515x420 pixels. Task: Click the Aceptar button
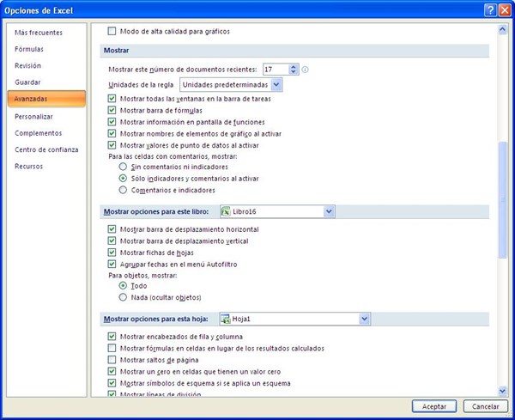[433, 406]
